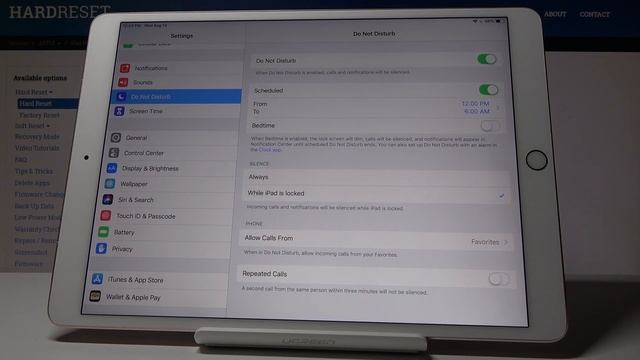This screenshot has width=640, height=360.
Task: Turn off the Do Not Disturb switch
Action: point(487,59)
